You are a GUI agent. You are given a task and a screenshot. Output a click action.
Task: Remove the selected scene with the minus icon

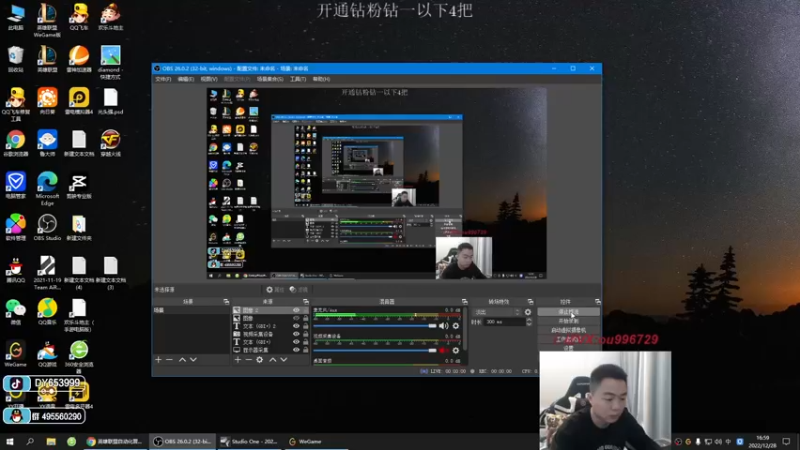[169, 360]
